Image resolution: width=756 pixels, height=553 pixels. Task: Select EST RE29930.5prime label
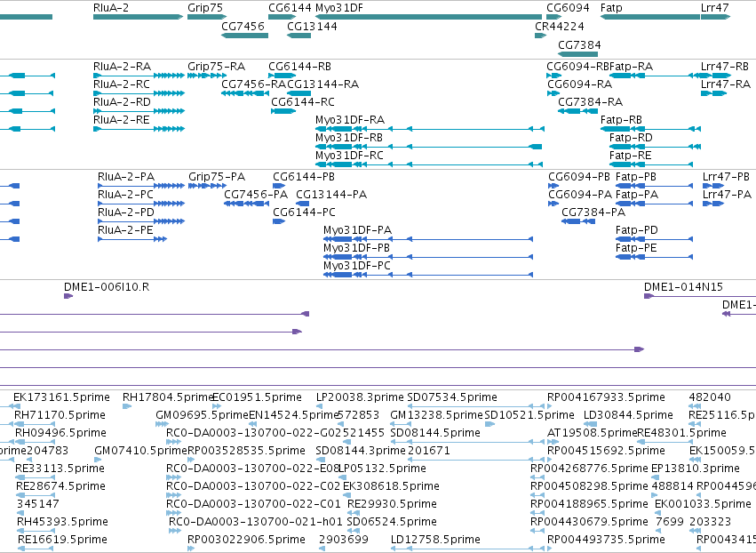coord(392,504)
